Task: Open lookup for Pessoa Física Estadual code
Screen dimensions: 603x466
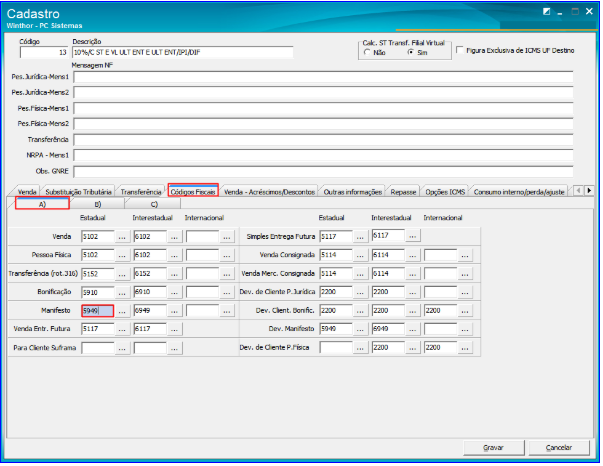Action: pyautogui.click(x=122, y=255)
